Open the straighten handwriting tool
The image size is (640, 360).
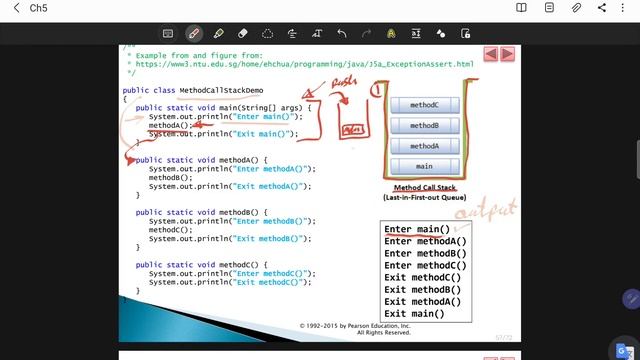(292, 33)
